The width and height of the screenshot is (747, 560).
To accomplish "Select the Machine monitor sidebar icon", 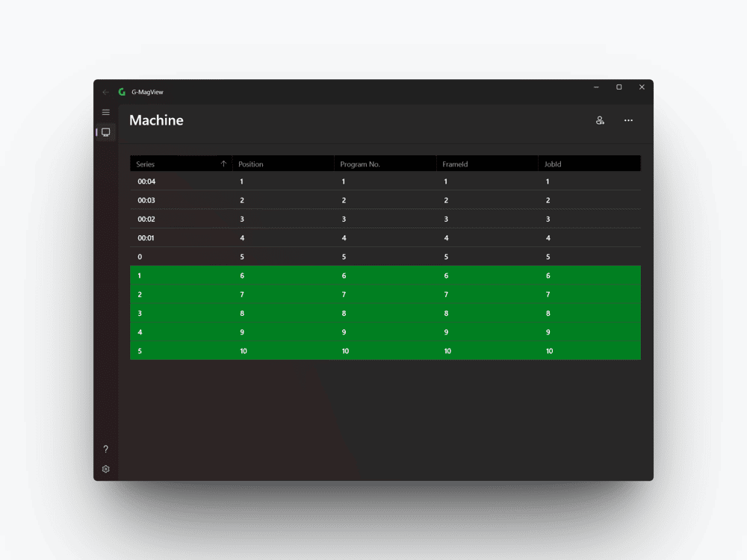I will 106,132.
